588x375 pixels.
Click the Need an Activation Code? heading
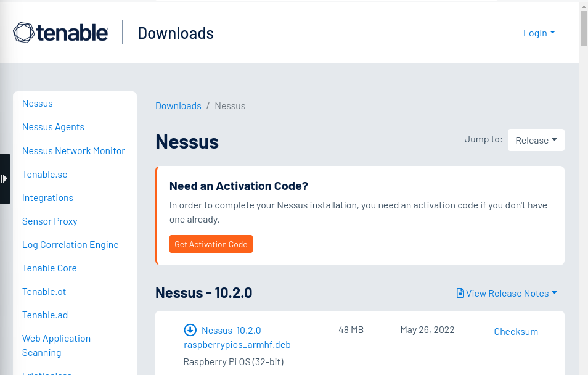pyautogui.click(x=239, y=186)
